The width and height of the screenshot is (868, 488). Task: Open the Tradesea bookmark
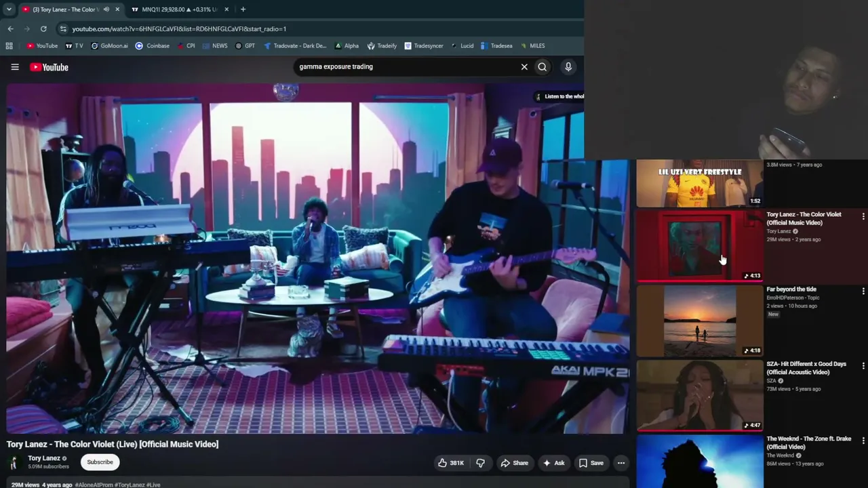coord(497,46)
